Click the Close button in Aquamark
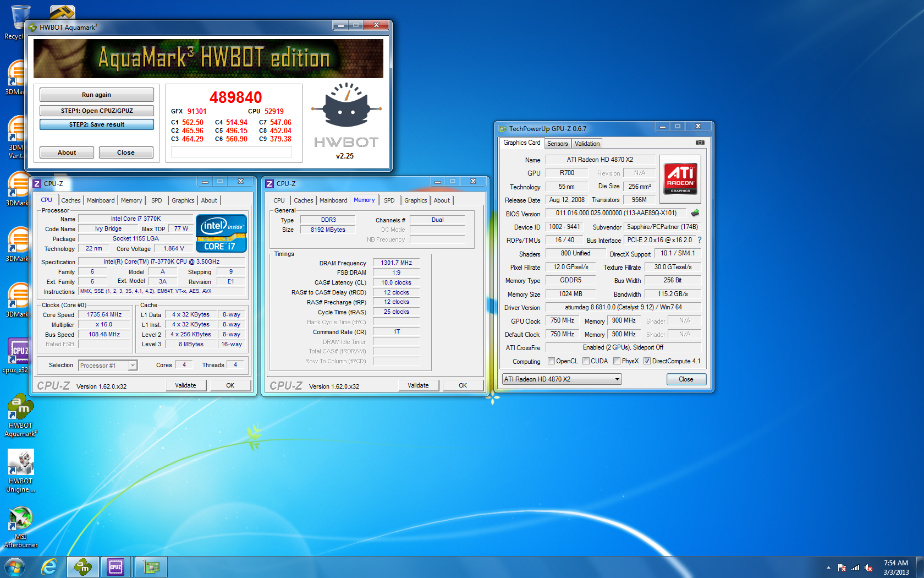924x578 pixels. click(x=126, y=152)
